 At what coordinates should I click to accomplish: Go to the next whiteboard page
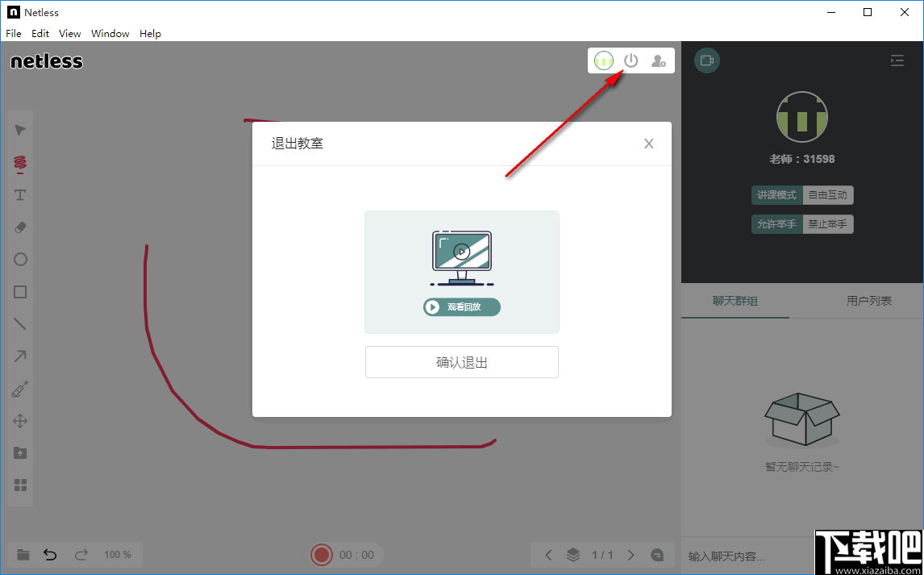pos(631,554)
